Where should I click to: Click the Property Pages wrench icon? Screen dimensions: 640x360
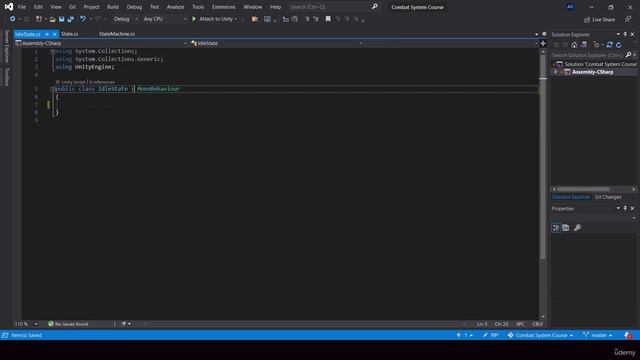coord(577,228)
